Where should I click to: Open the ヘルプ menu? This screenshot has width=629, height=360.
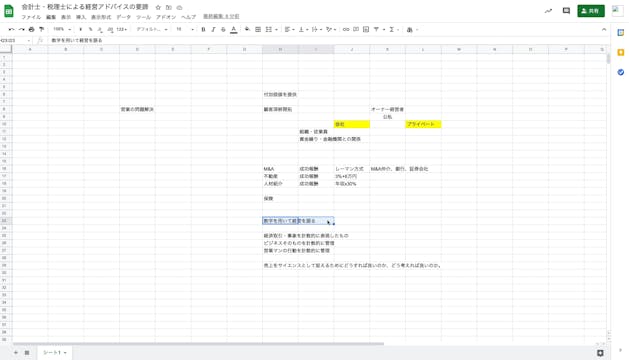click(189, 17)
